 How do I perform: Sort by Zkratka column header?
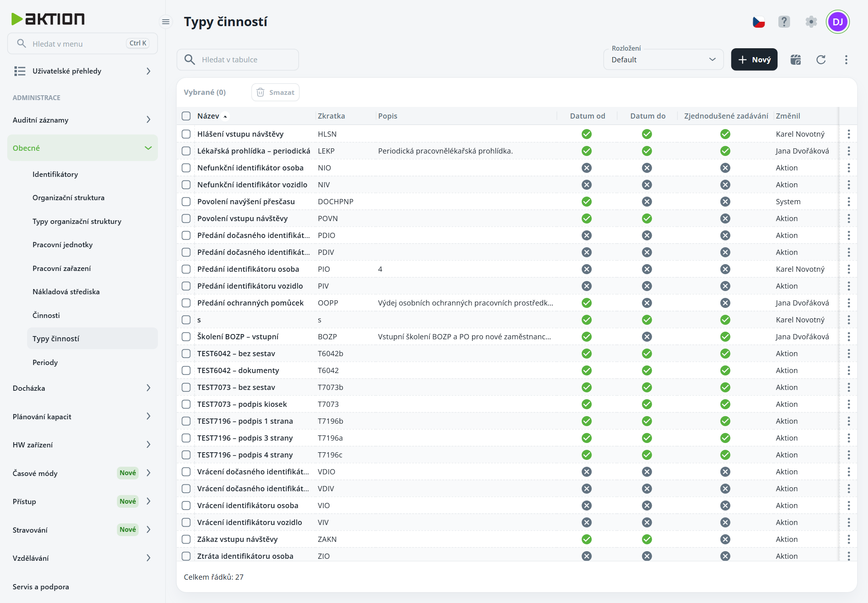[x=331, y=116]
